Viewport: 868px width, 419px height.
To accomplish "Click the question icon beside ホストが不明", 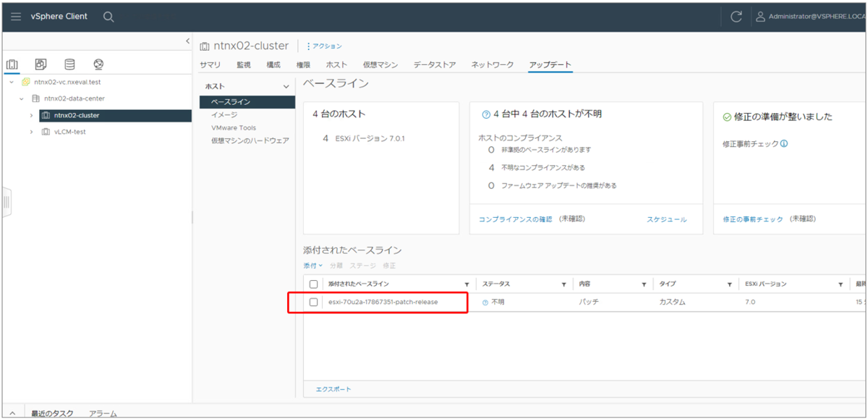I will pos(486,115).
